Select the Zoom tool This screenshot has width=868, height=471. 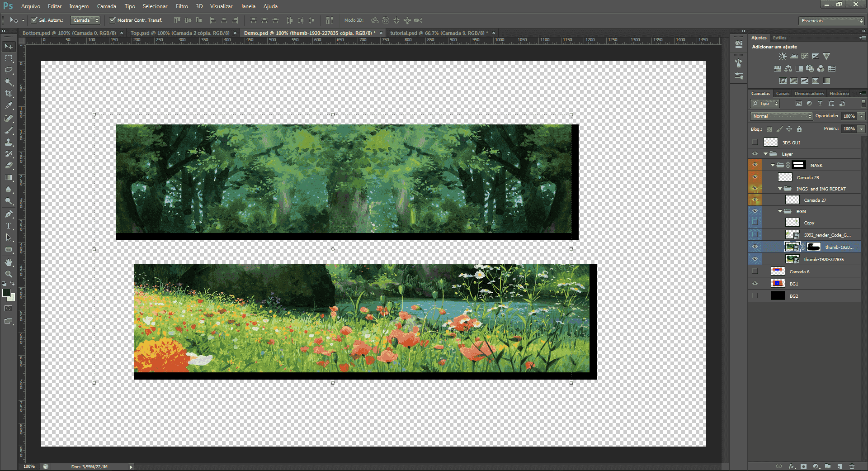[9, 274]
